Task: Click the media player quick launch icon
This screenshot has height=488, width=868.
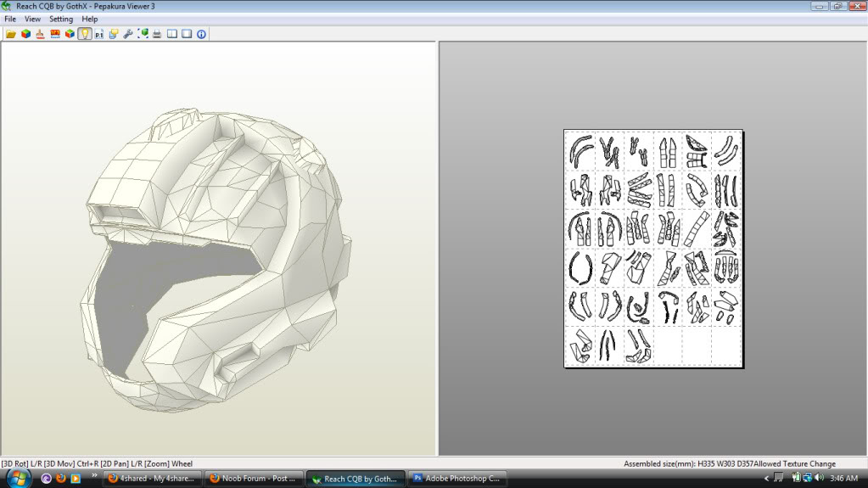Action: (76, 478)
